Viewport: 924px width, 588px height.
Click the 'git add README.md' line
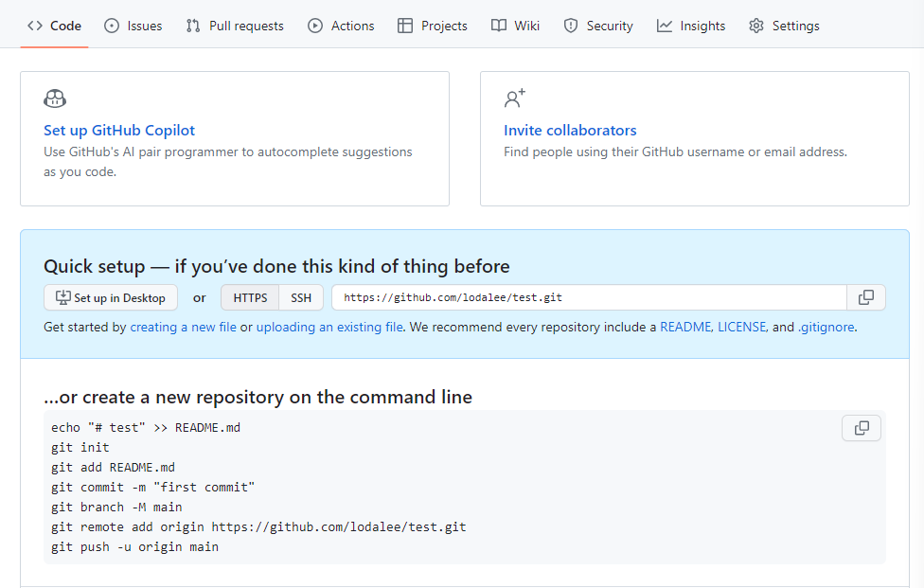114,468
